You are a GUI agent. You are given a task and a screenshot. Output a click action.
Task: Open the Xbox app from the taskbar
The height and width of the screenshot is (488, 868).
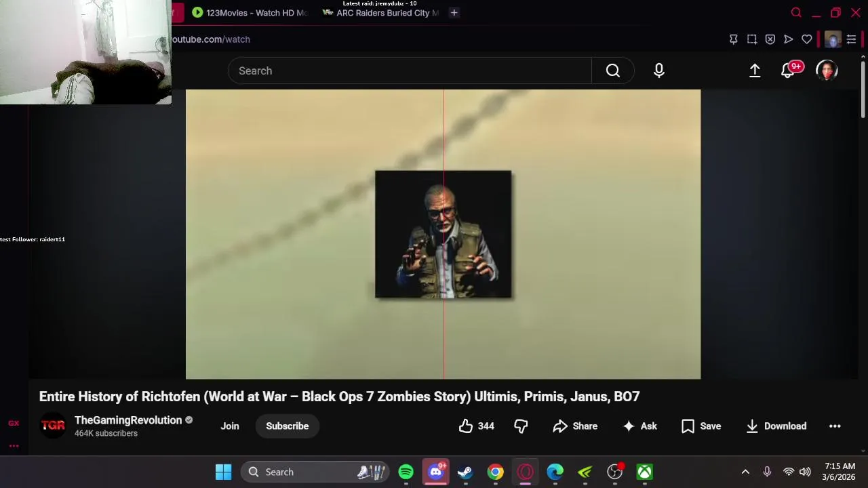[645, 472]
